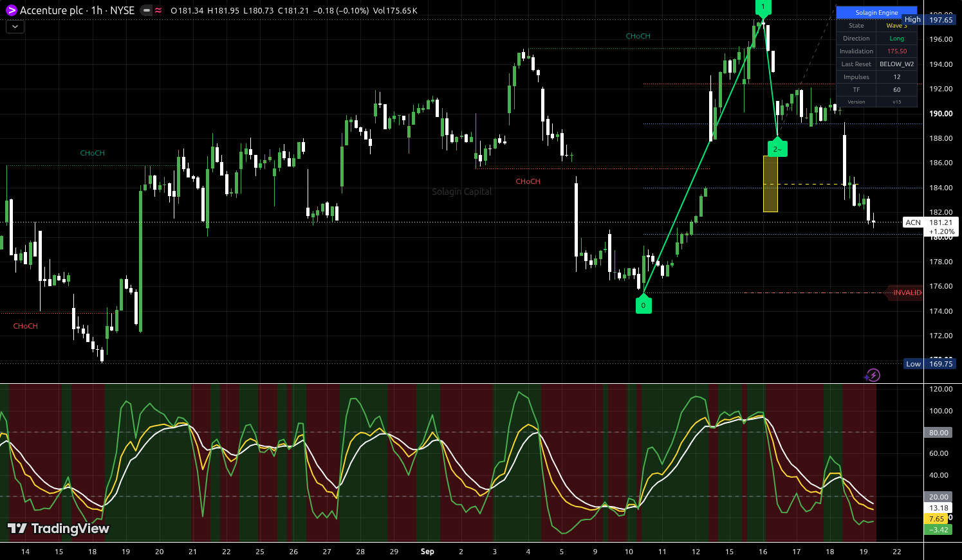Image resolution: width=962 pixels, height=560 pixels.
Task: Click the 13.18 white indicator value
Action: coord(938,508)
